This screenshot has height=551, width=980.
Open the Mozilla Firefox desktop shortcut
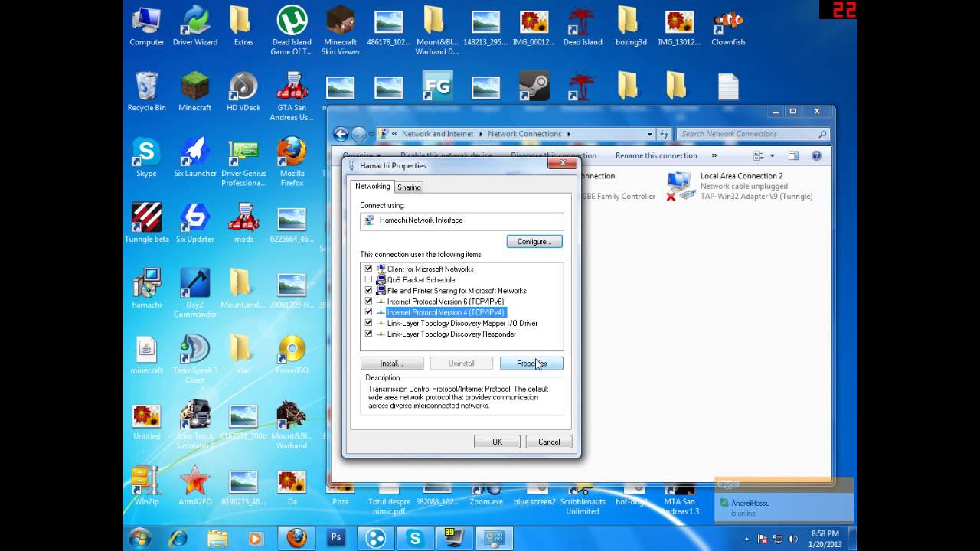pyautogui.click(x=292, y=162)
